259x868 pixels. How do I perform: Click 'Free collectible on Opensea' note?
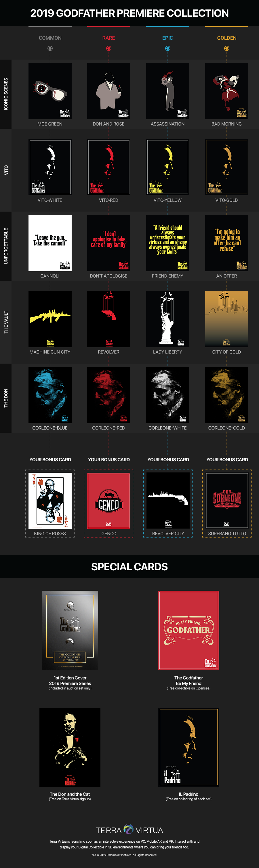click(x=188, y=688)
